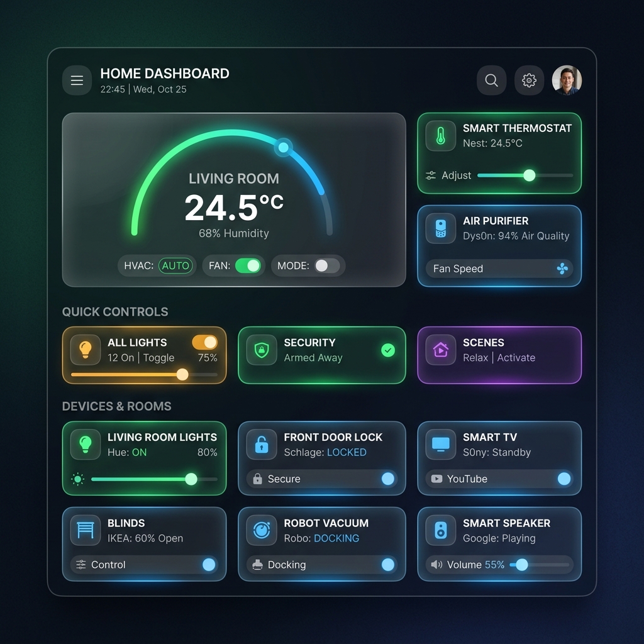Click the volume speaker icon
The width and height of the screenshot is (644, 644).
pos(436,565)
